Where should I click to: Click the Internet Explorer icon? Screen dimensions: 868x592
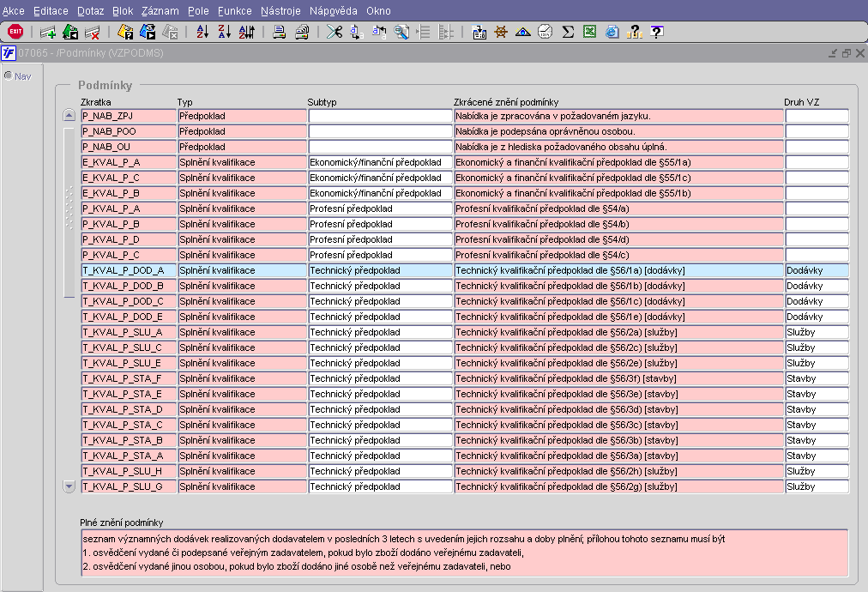tap(612, 32)
